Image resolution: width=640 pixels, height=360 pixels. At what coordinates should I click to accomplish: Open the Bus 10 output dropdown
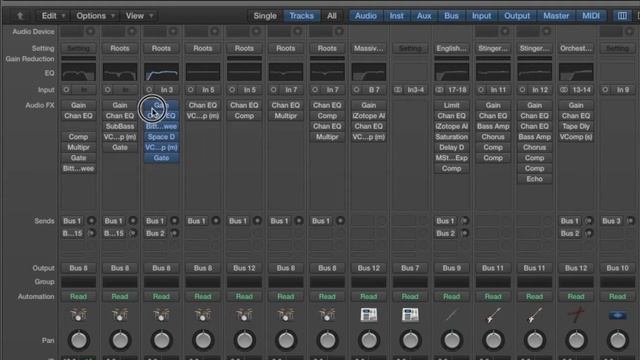pos(618,268)
